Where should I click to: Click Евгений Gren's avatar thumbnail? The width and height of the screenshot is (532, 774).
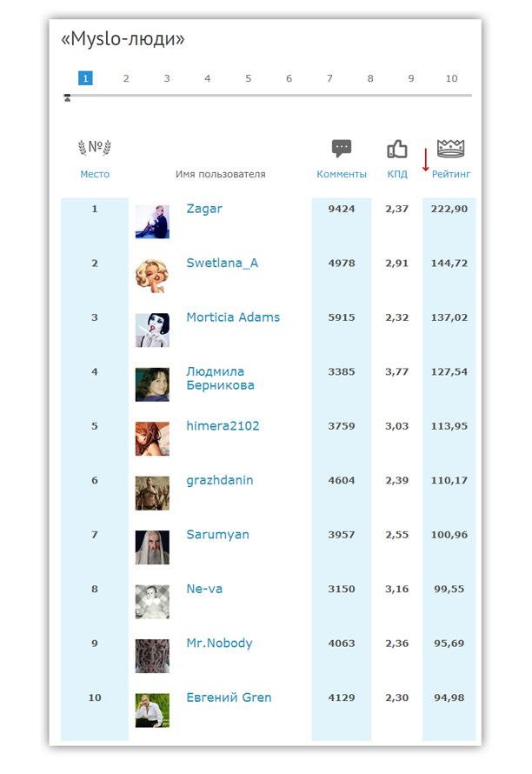(152, 711)
